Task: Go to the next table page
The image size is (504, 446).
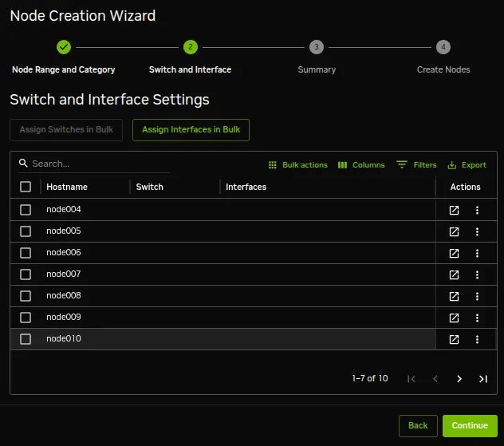Action: (459, 379)
